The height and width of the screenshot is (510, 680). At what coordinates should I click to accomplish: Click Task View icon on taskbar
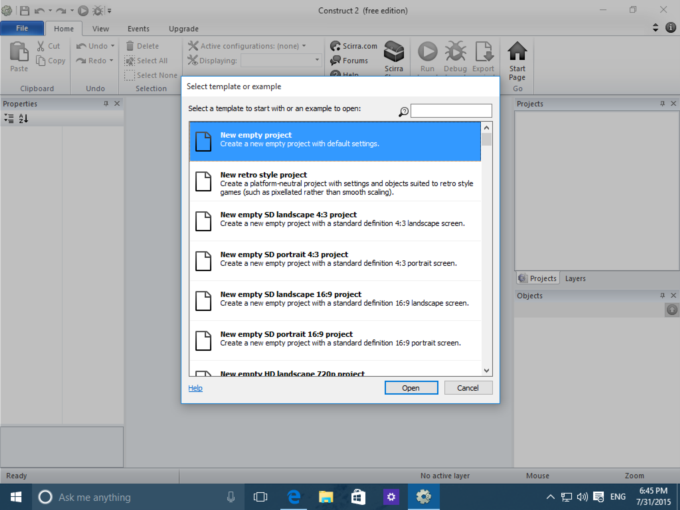260,497
